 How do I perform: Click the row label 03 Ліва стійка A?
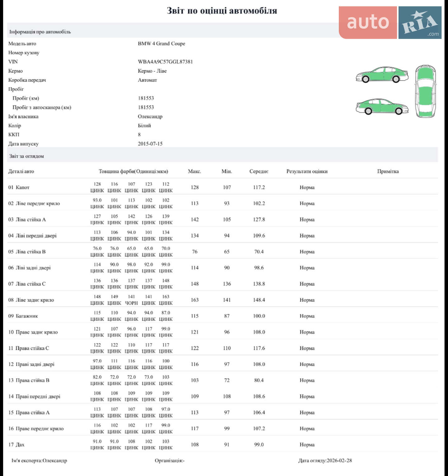click(x=27, y=220)
